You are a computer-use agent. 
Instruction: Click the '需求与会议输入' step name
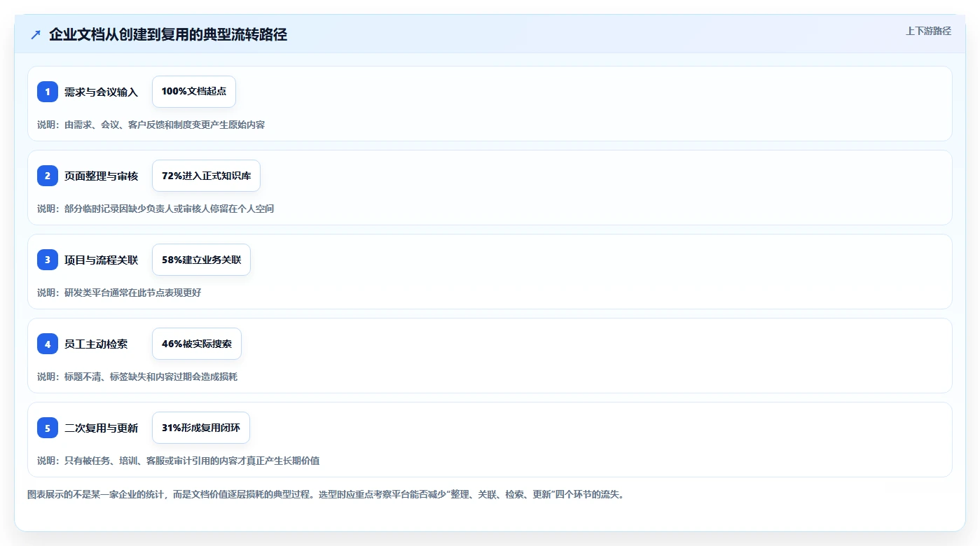point(101,92)
